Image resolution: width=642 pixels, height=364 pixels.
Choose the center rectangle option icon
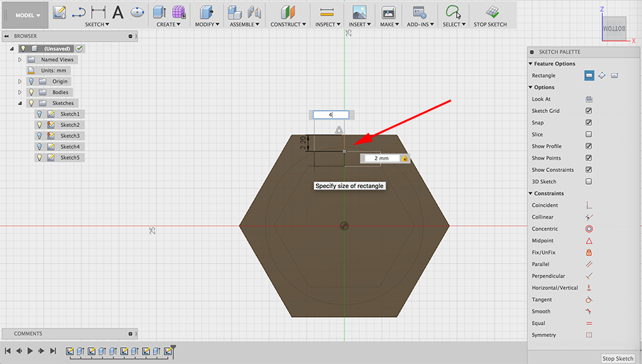tap(614, 75)
